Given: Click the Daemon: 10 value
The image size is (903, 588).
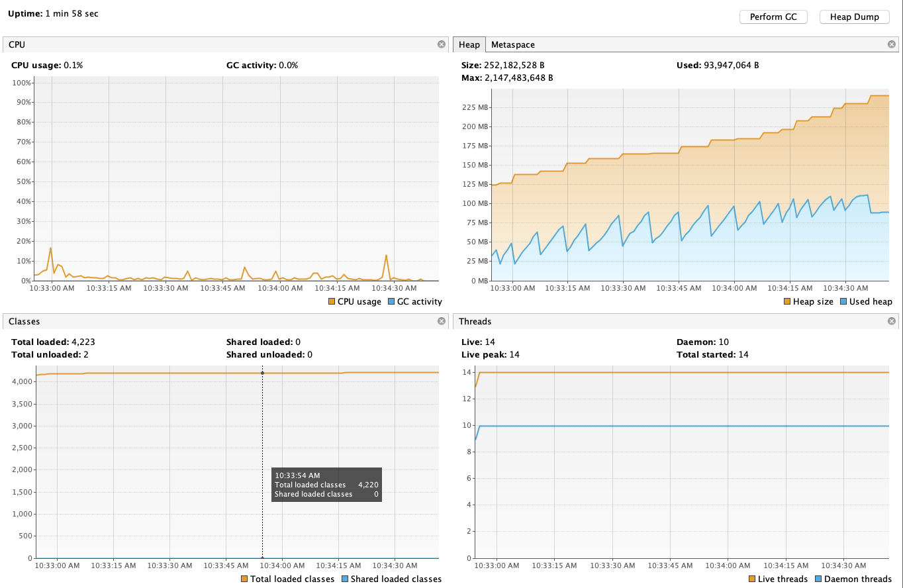Looking at the screenshot, I should point(703,342).
